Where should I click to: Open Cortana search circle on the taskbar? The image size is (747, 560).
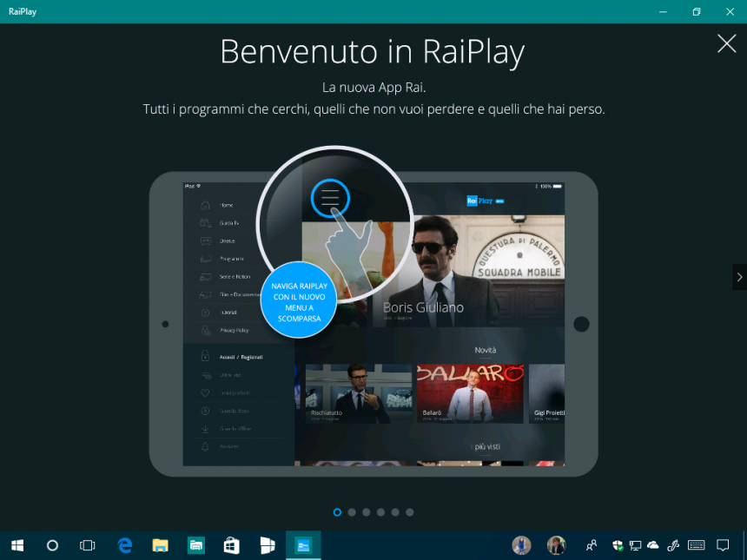pos(52,545)
